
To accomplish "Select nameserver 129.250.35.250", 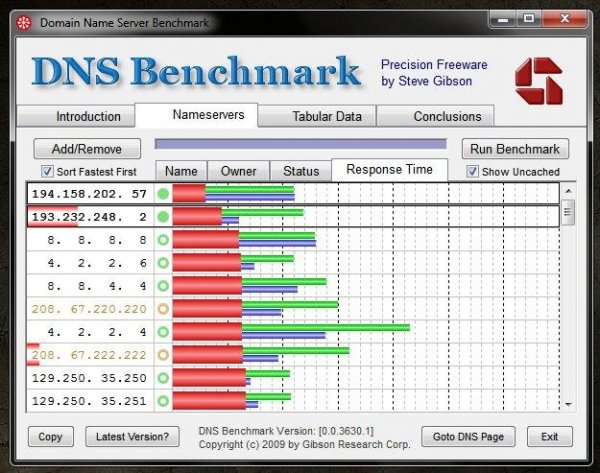I will click(90, 378).
